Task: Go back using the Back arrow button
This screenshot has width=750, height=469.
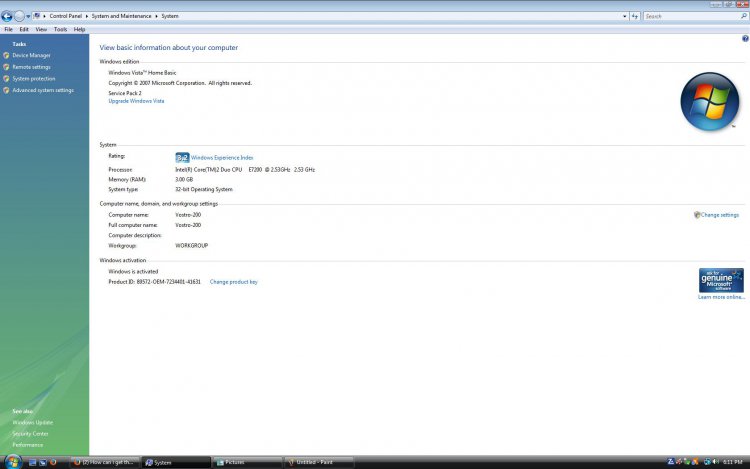Action: tap(7, 16)
